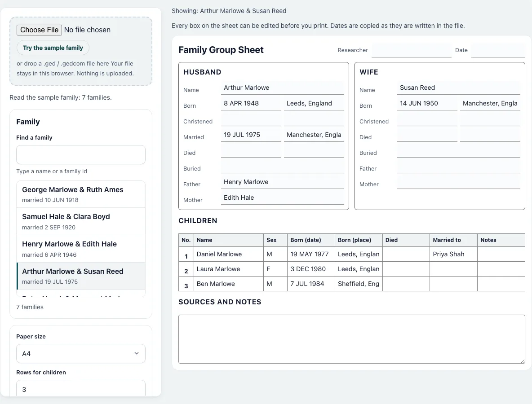This screenshot has width=532, height=404.
Task: Click the wife Father field
Action: click(x=459, y=166)
